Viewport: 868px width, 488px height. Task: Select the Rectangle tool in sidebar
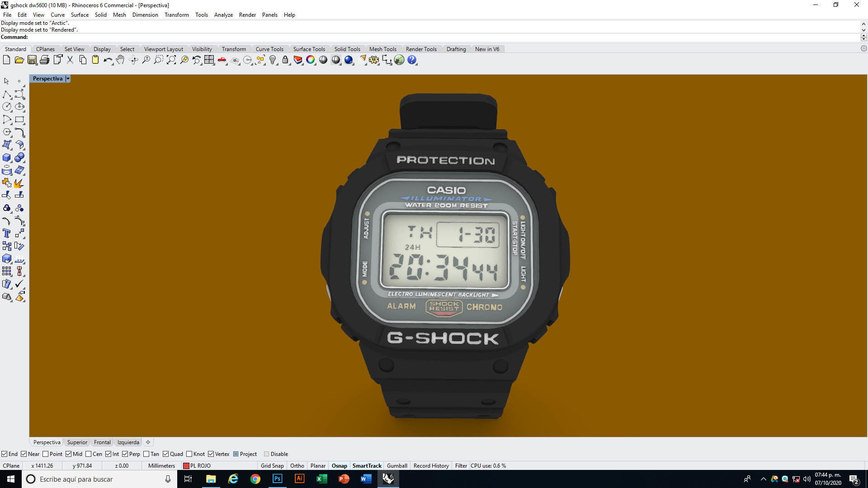tap(19, 119)
